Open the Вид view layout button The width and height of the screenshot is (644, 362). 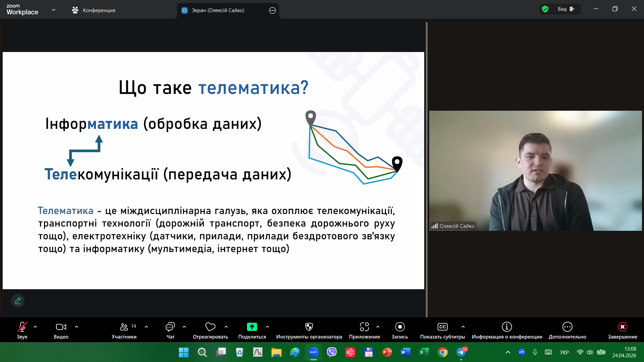(566, 9)
